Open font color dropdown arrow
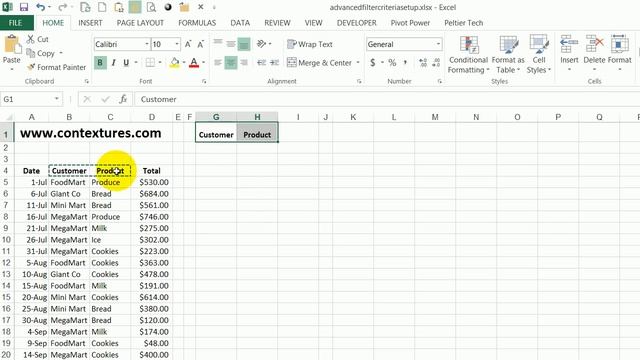This screenshot has width=640, height=360. 203,62
